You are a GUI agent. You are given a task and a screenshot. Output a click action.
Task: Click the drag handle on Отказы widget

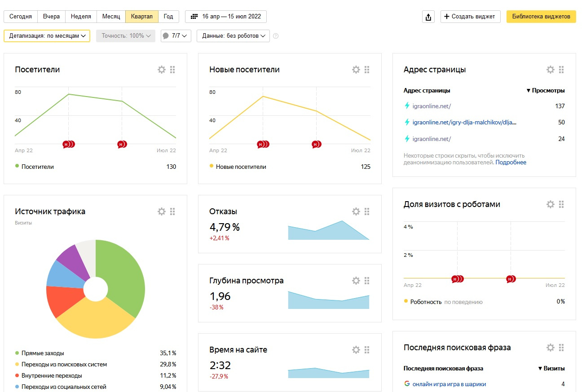(367, 211)
